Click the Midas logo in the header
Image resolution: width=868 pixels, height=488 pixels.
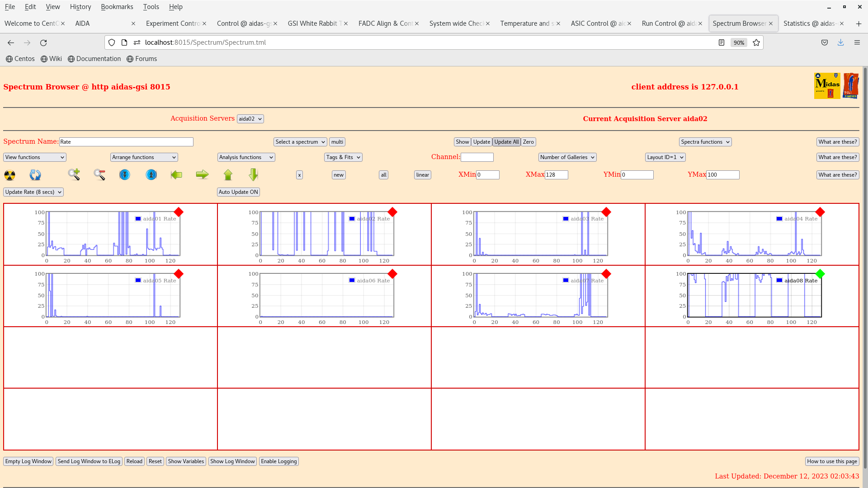click(827, 85)
